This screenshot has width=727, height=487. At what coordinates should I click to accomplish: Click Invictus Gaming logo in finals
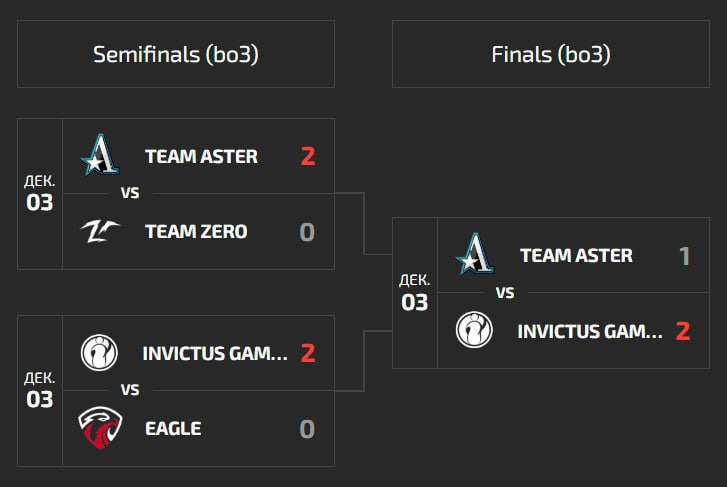click(474, 330)
